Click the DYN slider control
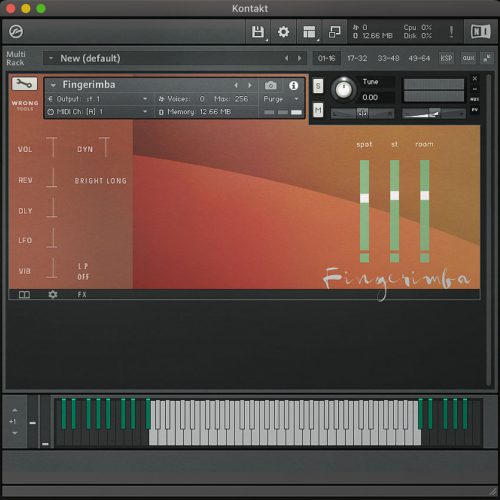Viewport: 500px width, 500px height. (105, 147)
